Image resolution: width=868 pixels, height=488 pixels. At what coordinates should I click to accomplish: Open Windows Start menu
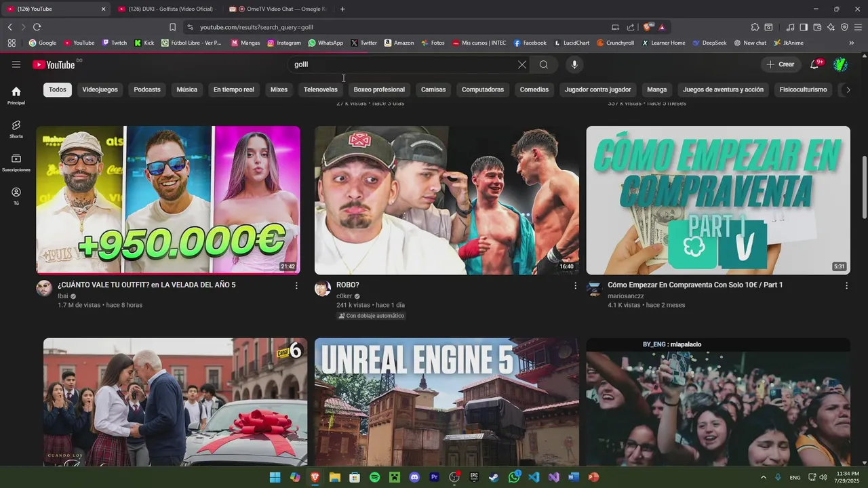point(275,477)
